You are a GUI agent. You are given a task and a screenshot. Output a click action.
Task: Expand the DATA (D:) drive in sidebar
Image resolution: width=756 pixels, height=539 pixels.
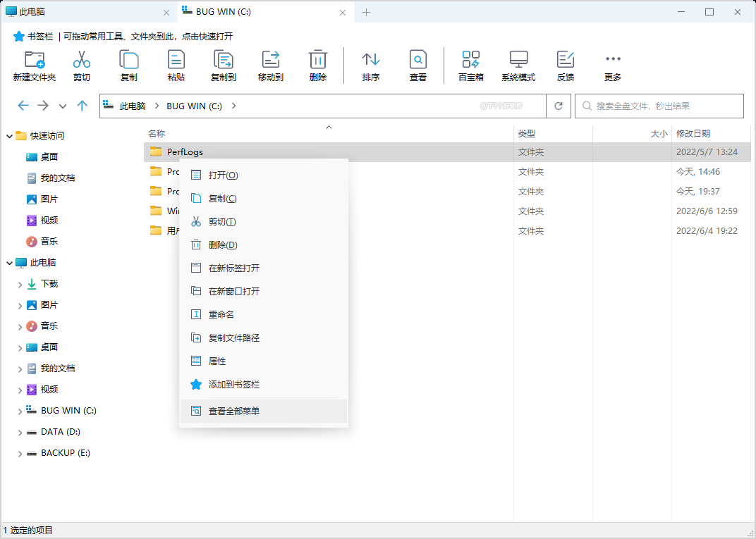20,431
